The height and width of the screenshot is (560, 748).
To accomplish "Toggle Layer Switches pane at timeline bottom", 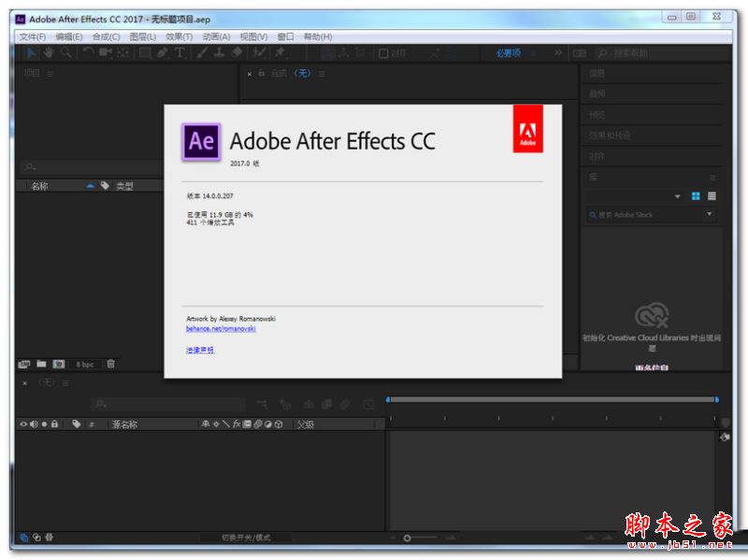I will 24,538.
